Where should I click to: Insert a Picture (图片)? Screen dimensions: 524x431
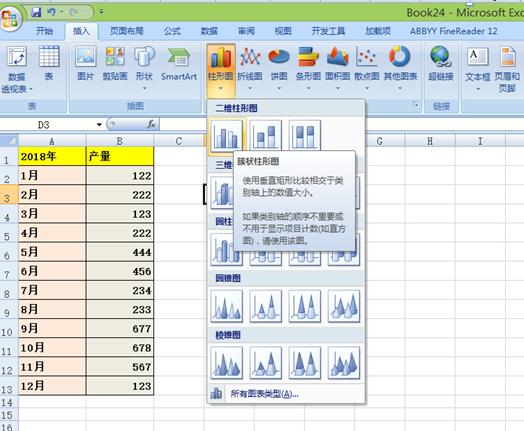pos(86,63)
